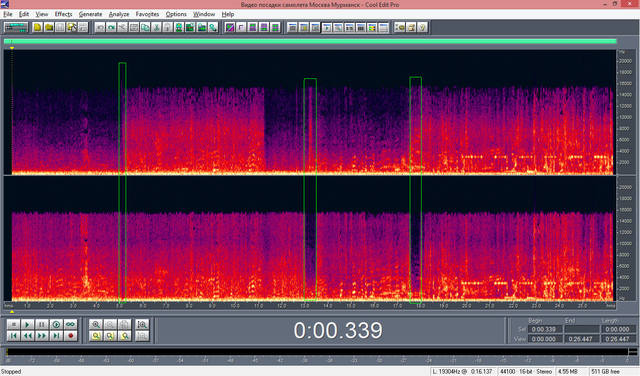Screen dimensions: 640x376
Task: Start playback with the green Play button
Action: click(28, 325)
